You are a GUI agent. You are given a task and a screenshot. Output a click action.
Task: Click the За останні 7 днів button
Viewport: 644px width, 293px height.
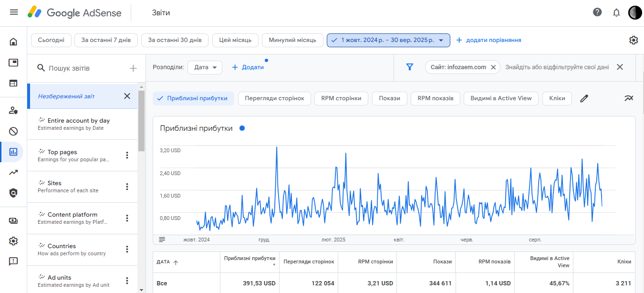tap(106, 40)
